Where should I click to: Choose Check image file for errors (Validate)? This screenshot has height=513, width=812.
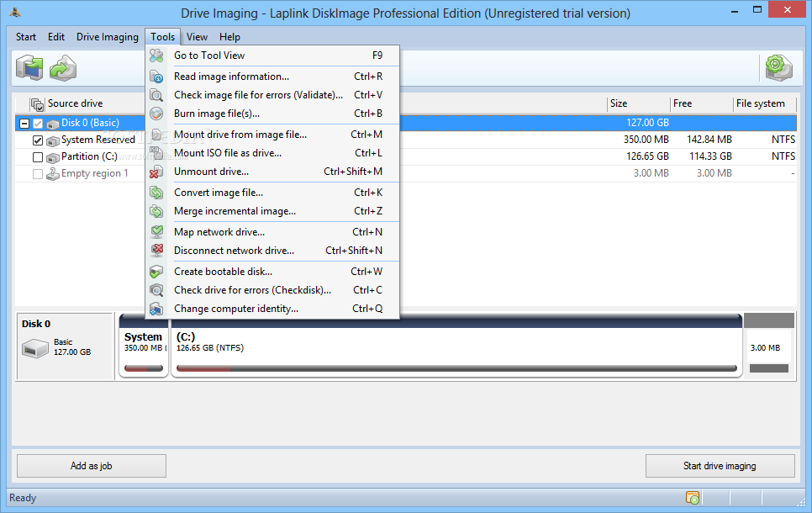(x=273, y=95)
